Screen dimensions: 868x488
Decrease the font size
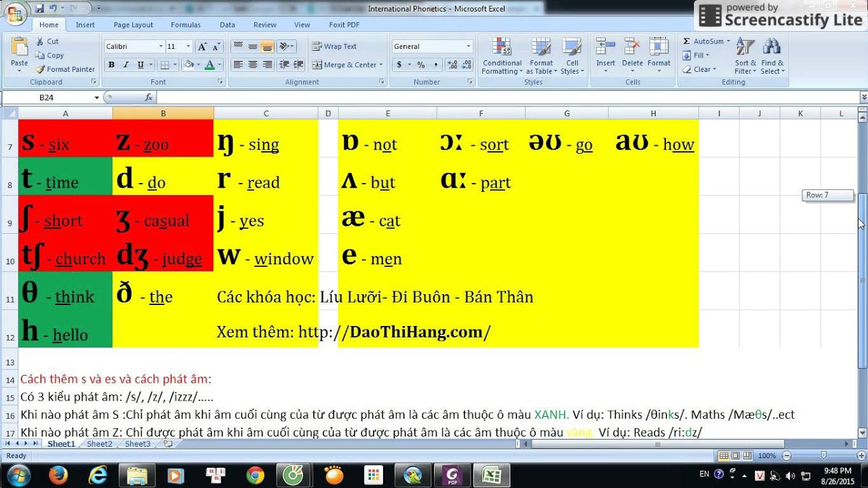(216, 47)
